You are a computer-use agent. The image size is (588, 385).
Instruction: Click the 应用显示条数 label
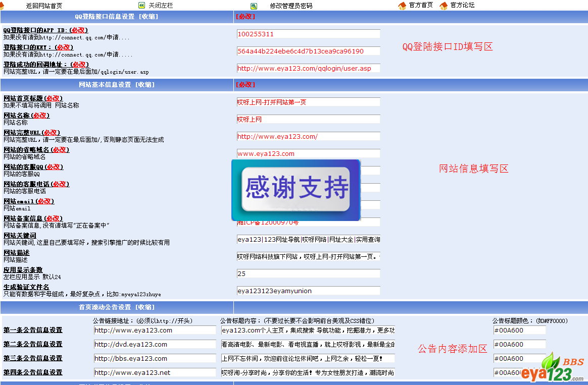coord(23,270)
